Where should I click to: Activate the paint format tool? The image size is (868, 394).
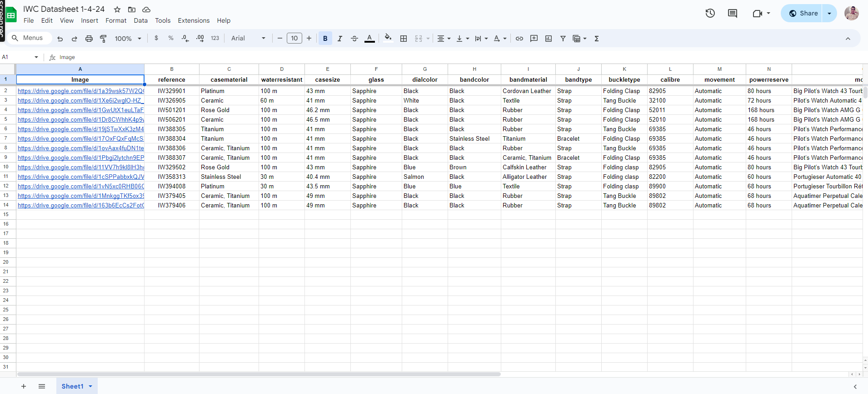coord(104,39)
